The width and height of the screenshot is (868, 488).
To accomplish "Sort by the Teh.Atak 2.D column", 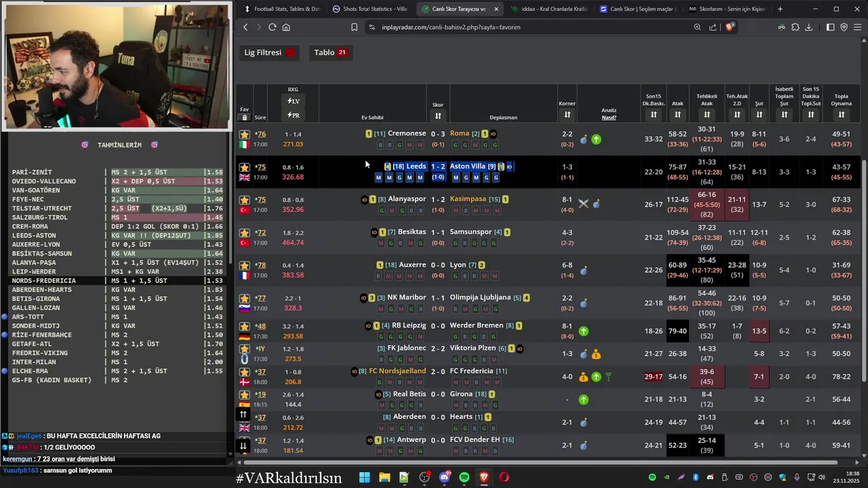I will [x=736, y=115].
